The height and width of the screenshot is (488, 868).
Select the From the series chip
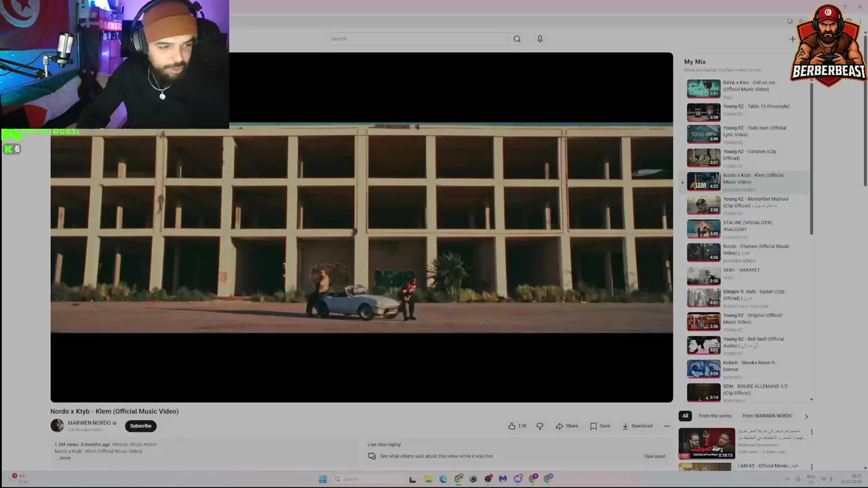pos(715,415)
